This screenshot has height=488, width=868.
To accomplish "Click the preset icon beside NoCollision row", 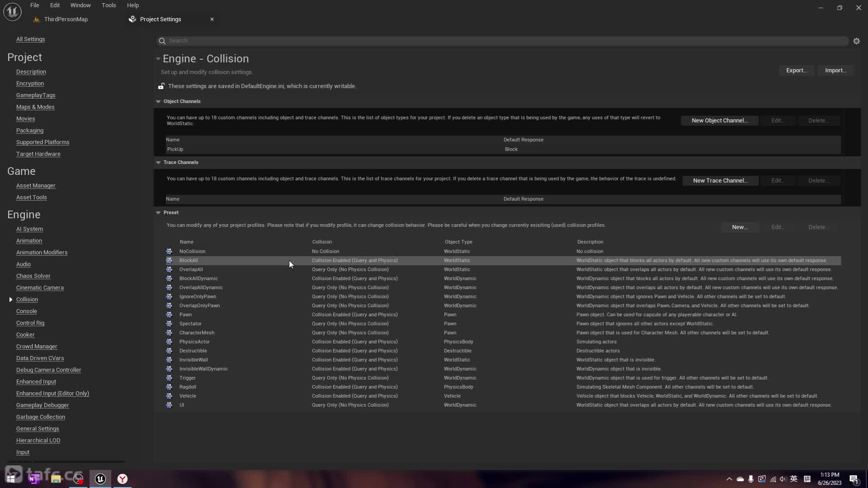I will coord(169,251).
